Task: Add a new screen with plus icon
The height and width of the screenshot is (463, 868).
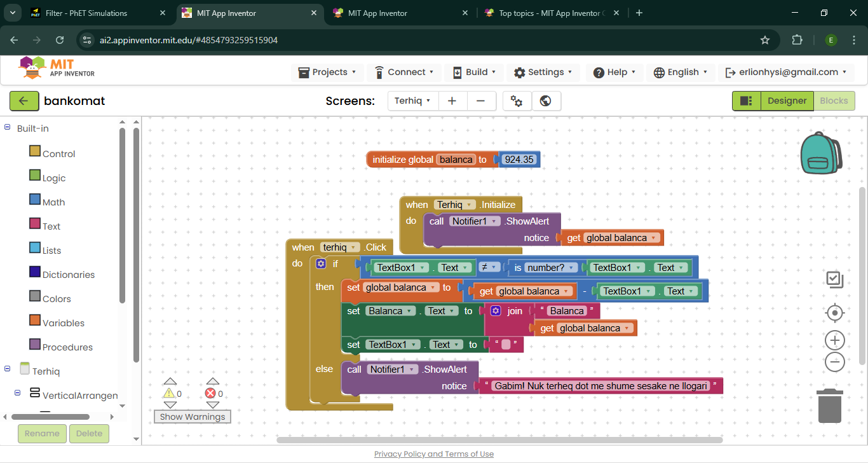Action: (452, 100)
